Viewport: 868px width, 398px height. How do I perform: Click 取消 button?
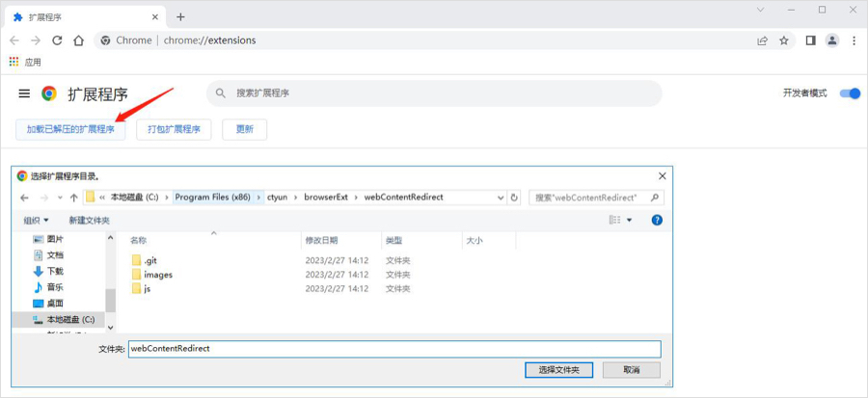[632, 370]
